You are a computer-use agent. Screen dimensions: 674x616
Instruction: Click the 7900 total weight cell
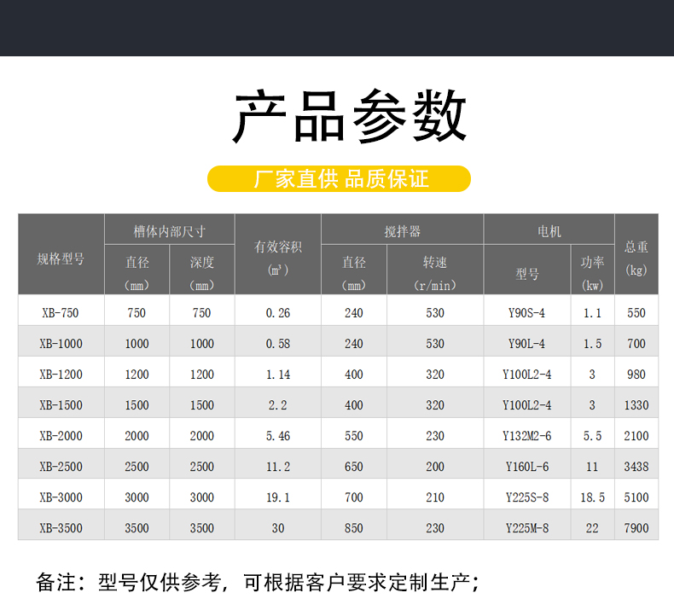click(636, 528)
